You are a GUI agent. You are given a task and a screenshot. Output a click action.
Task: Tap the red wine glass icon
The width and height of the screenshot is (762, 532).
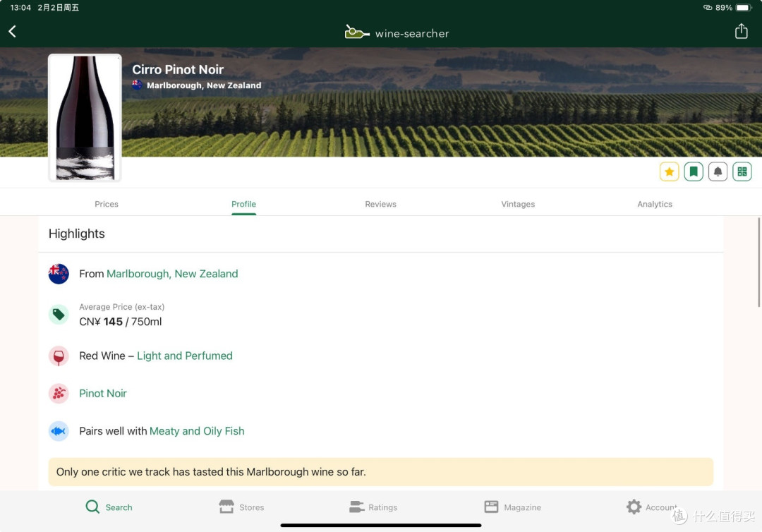[59, 356]
